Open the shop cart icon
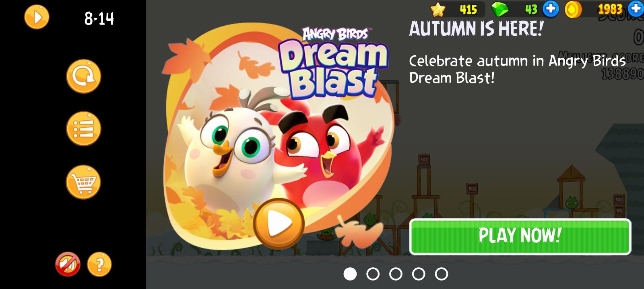Screen dimensions: 644x289 pyautogui.click(x=83, y=182)
